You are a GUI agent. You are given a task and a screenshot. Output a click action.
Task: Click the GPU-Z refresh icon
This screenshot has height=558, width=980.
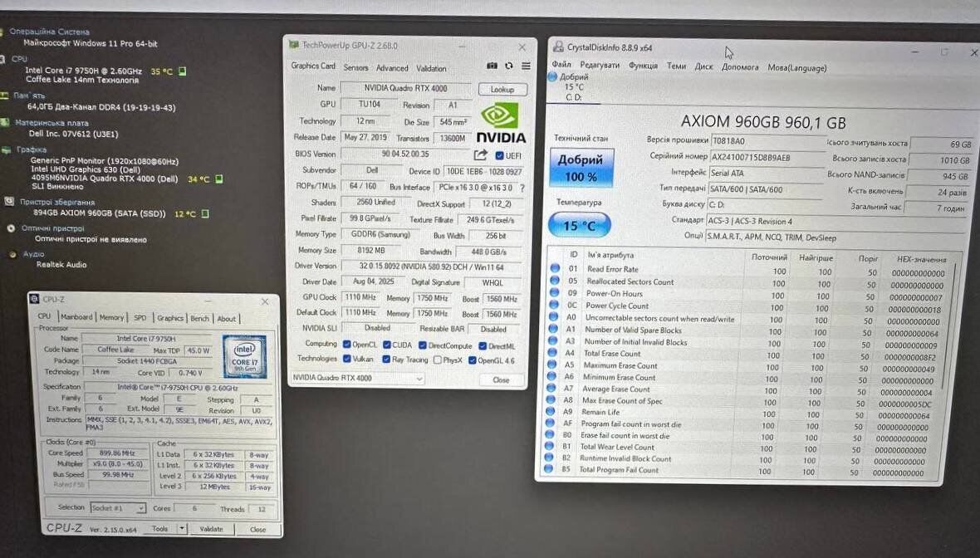[x=508, y=66]
